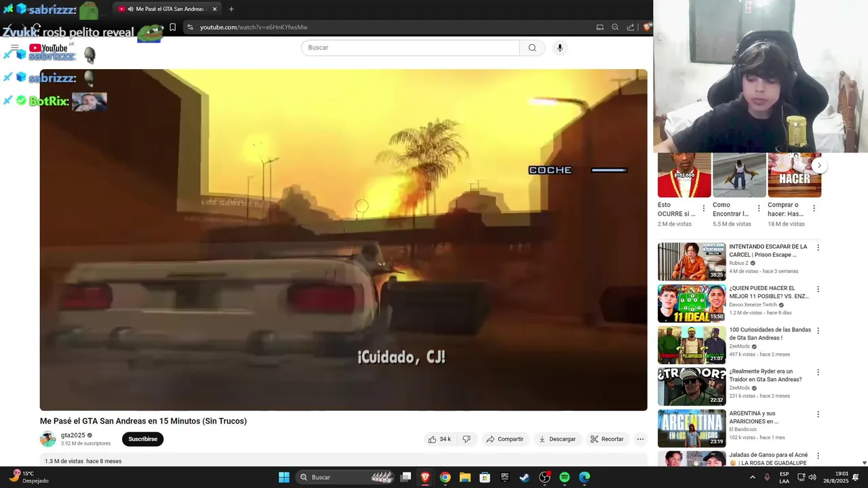Share this page from address bar

(x=631, y=27)
